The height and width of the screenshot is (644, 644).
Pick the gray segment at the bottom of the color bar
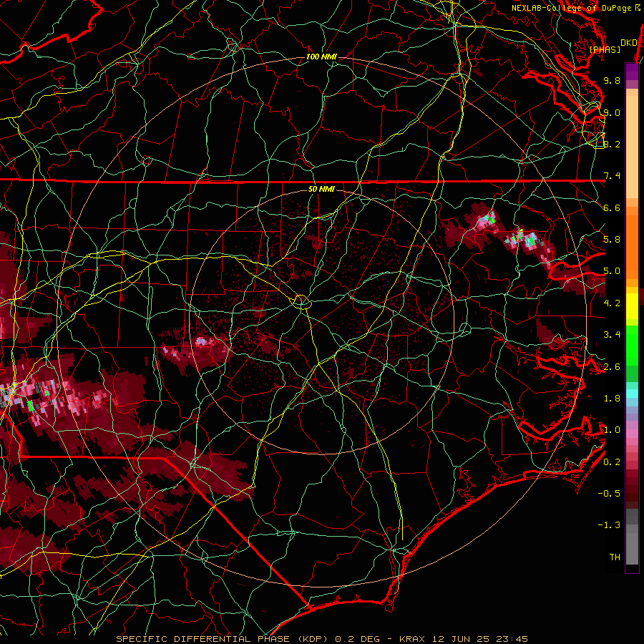pyautogui.click(x=632, y=548)
